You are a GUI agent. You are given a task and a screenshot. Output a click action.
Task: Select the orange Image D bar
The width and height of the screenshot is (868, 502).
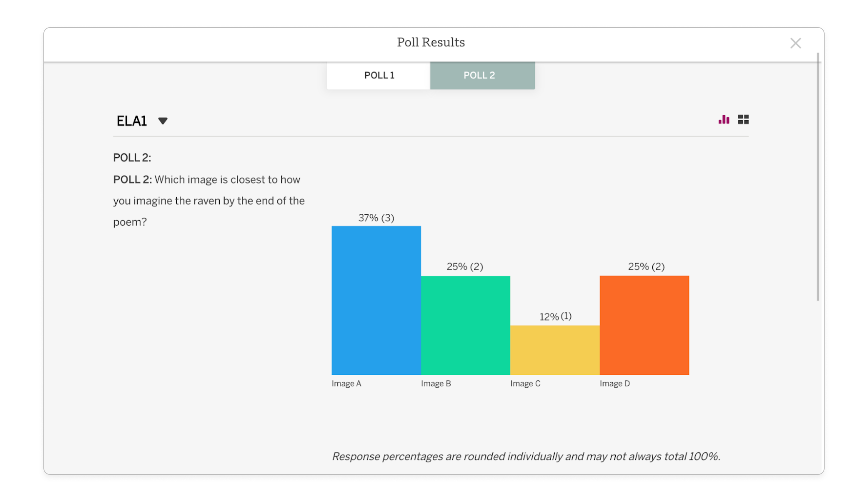(x=644, y=325)
